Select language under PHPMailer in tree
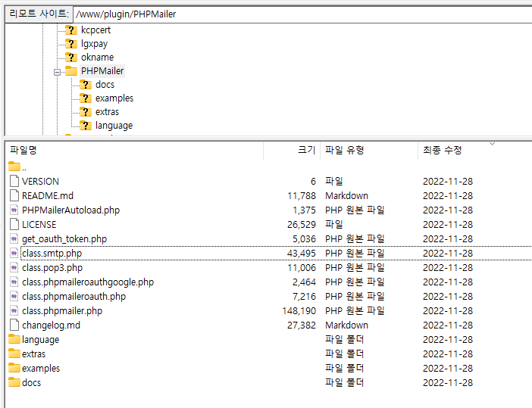Image resolution: width=532 pixels, height=408 pixels. pyautogui.click(x=114, y=126)
